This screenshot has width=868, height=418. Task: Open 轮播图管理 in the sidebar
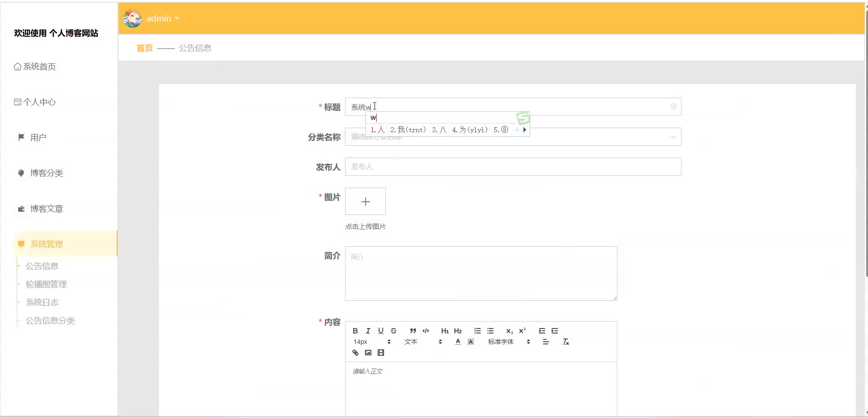pos(46,284)
